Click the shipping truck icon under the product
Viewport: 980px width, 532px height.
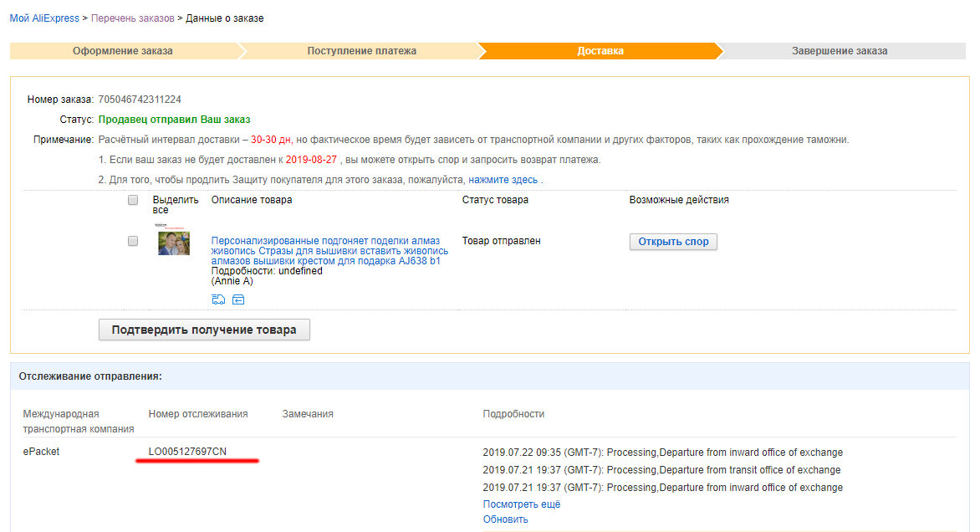218,299
